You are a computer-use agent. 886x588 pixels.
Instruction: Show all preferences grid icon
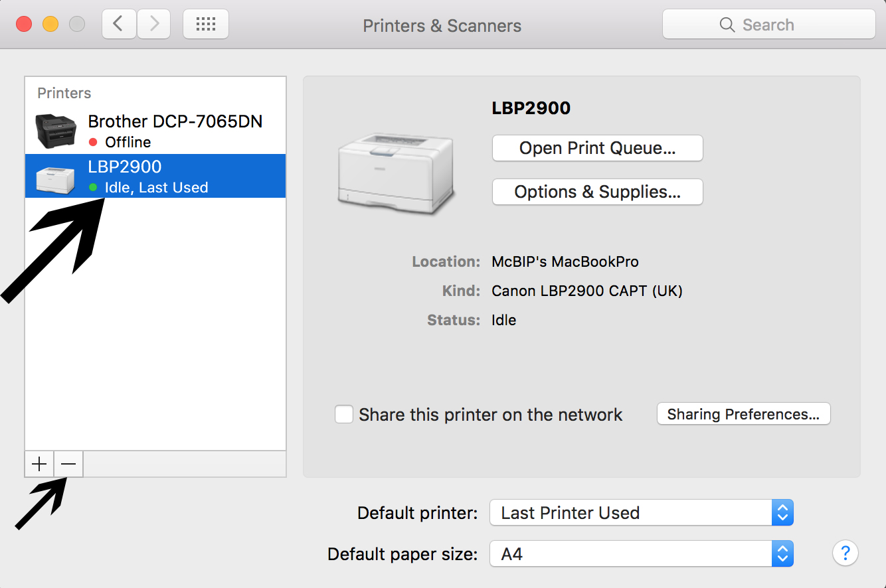206,25
